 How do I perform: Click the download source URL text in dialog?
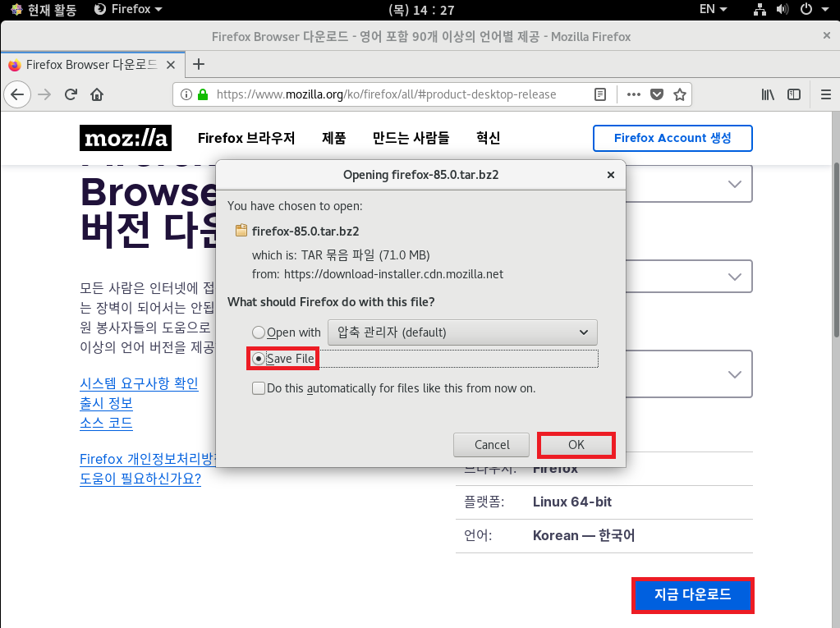point(393,274)
